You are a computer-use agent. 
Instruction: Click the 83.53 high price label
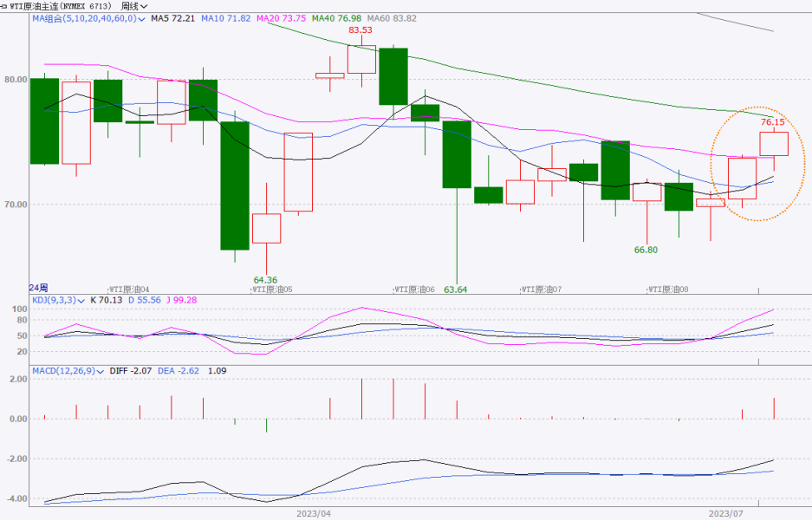click(361, 30)
